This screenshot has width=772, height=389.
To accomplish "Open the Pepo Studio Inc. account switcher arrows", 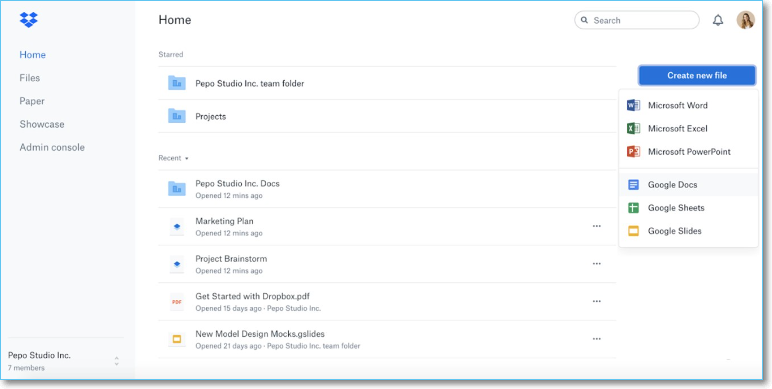I will click(x=117, y=361).
